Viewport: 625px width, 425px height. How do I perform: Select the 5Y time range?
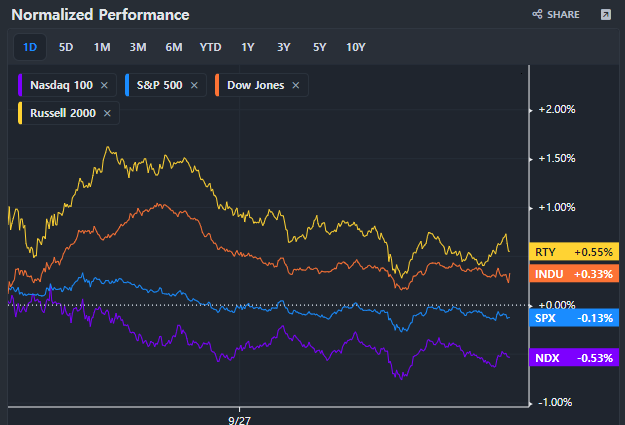319,47
